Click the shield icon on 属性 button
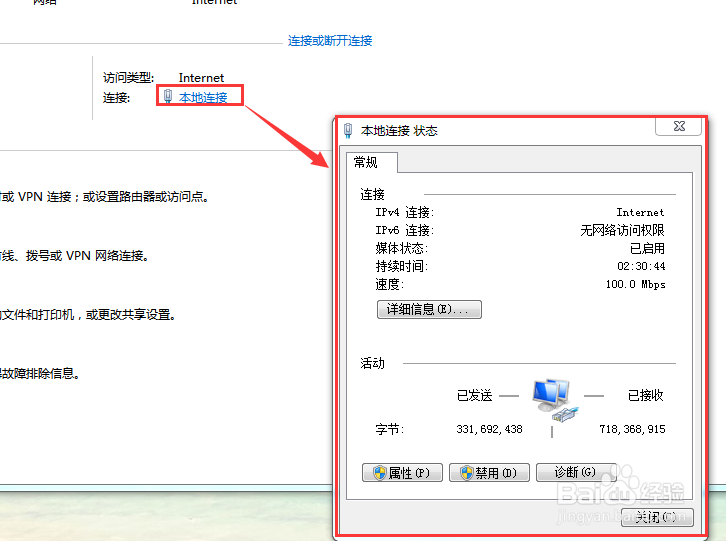 point(379,473)
